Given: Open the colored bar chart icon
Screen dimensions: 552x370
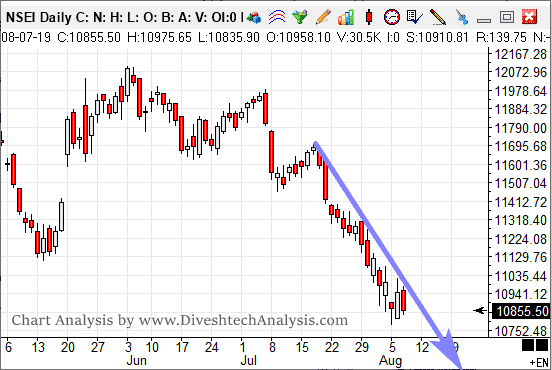Looking at the screenshot, I should [x=346, y=17].
